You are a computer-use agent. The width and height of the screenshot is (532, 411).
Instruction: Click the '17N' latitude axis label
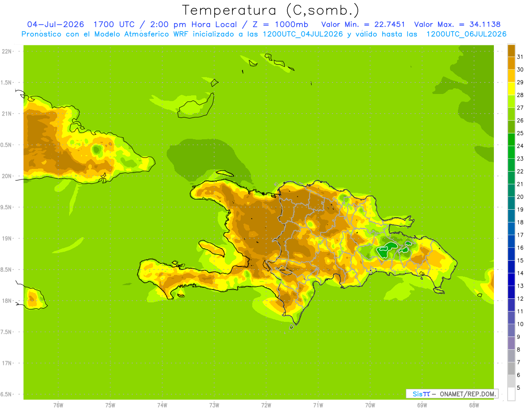coord(7,363)
